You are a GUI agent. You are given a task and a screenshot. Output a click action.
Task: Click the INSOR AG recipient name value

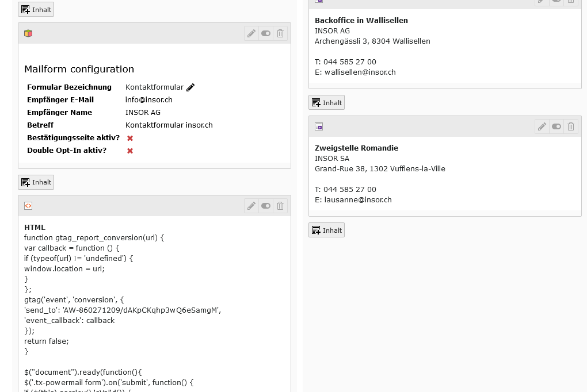(x=143, y=113)
